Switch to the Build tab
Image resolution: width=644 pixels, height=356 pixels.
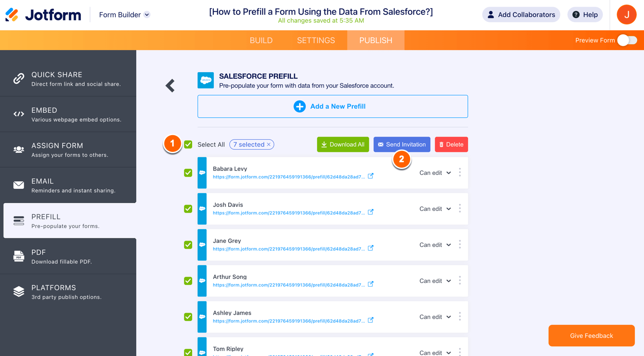coord(261,41)
